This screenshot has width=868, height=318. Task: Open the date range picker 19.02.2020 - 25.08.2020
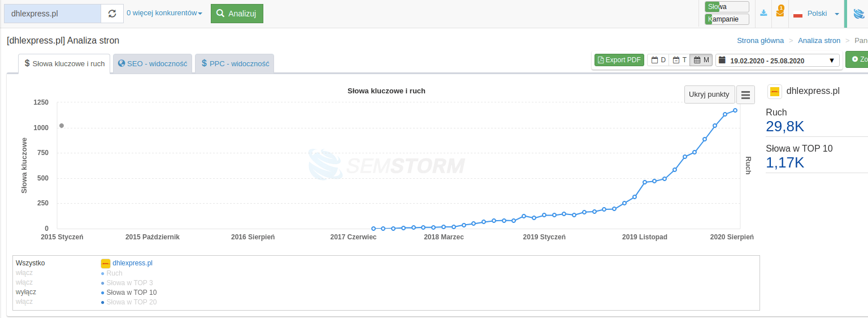pyautogui.click(x=777, y=60)
